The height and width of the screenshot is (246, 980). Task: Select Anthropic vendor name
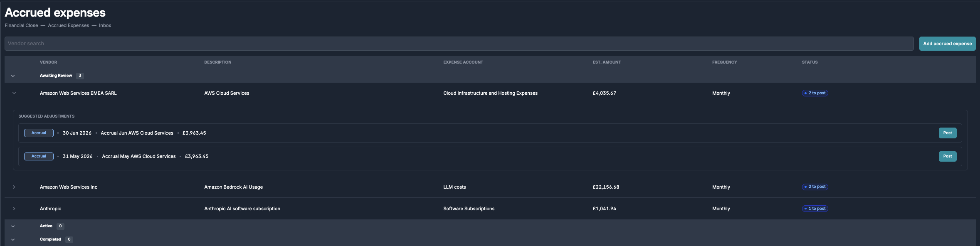pyautogui.click(x=50, y=209)
